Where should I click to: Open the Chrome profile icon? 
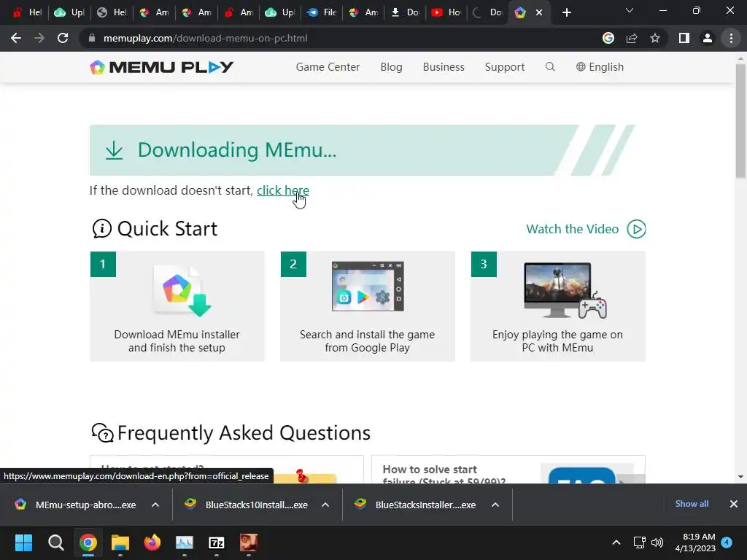point(708,38)
